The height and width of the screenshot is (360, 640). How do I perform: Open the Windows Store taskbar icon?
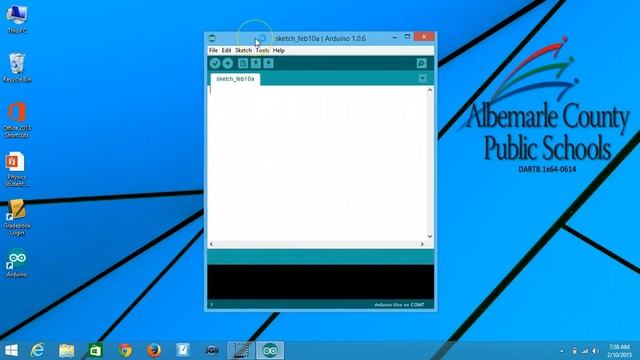96,350
